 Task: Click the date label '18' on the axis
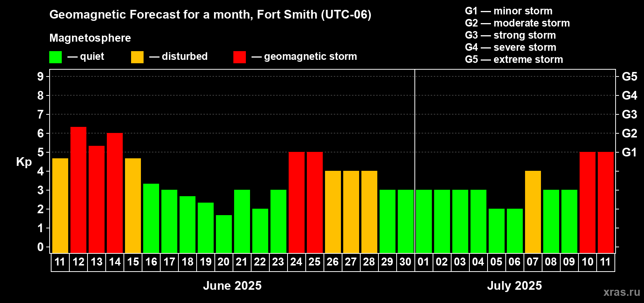click(188, 262)
